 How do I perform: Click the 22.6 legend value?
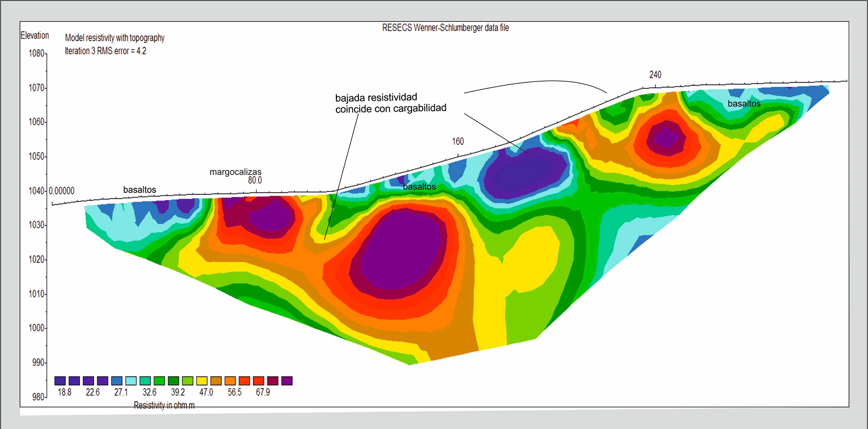tap(92, 392)
